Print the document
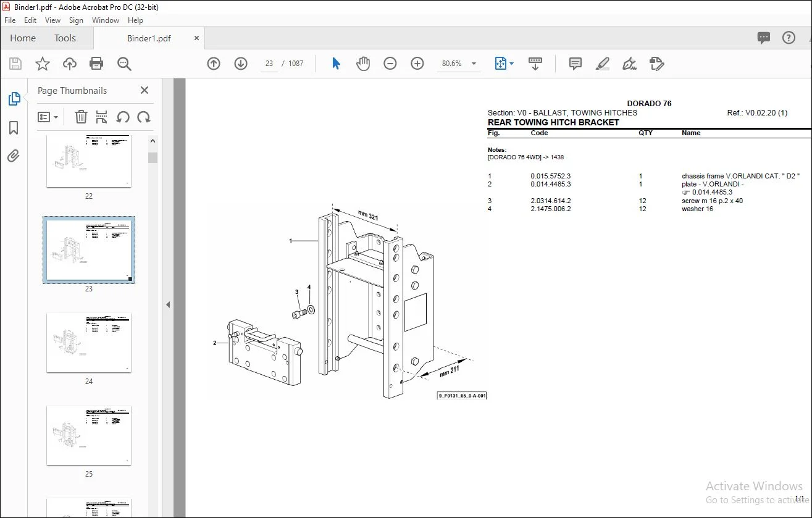 pos(96,64)
